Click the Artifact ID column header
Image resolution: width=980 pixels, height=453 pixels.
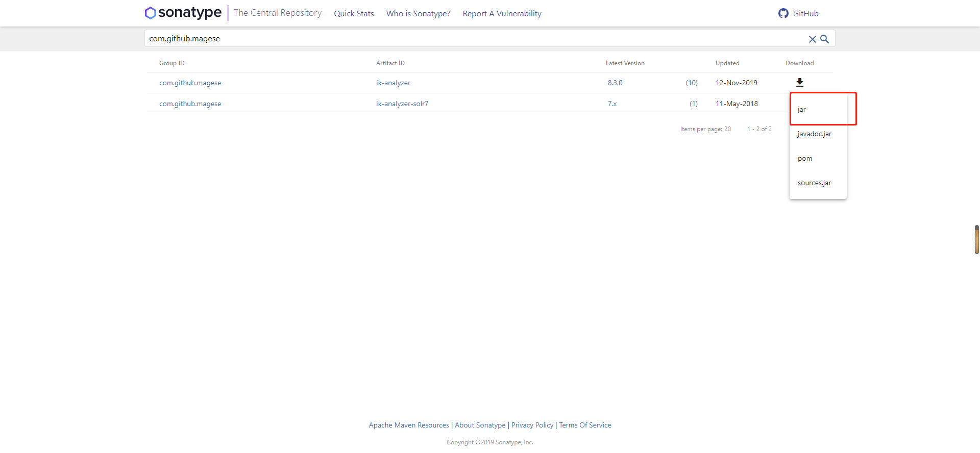390,63
